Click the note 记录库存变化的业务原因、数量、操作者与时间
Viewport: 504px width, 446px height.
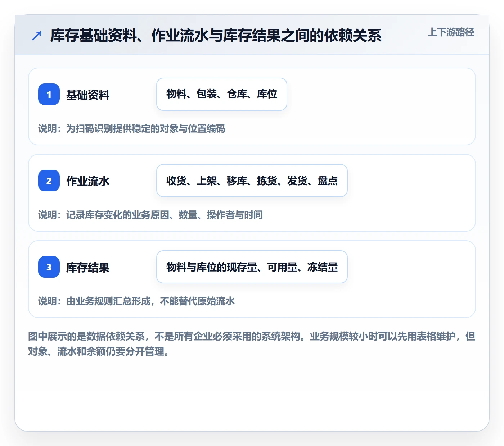point(150,215)
